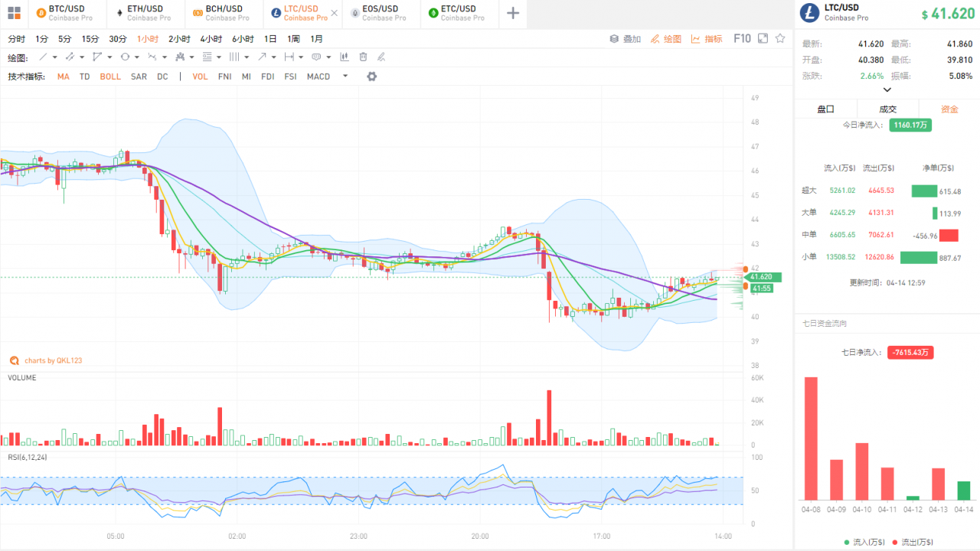Viewport: 980px width, 551px height.
Task: Open the 盘口 order book tab
Action: pos(825,109)
